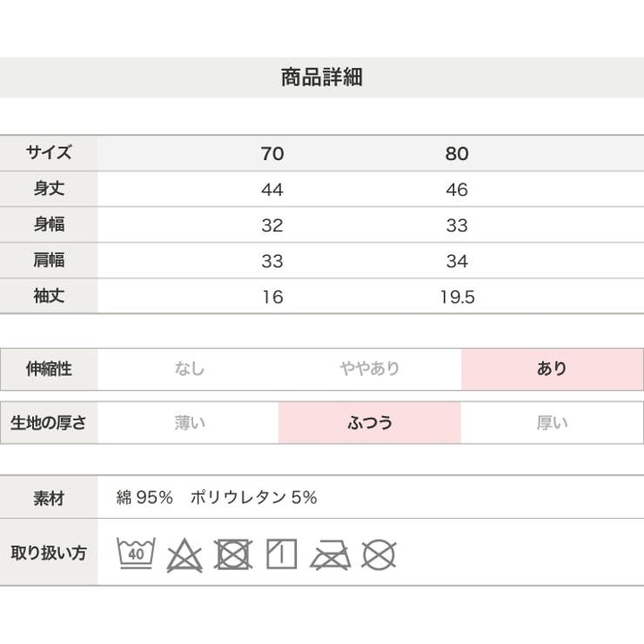
Task: Click the do not dry clean icon
Action: (x=379, y=553)
